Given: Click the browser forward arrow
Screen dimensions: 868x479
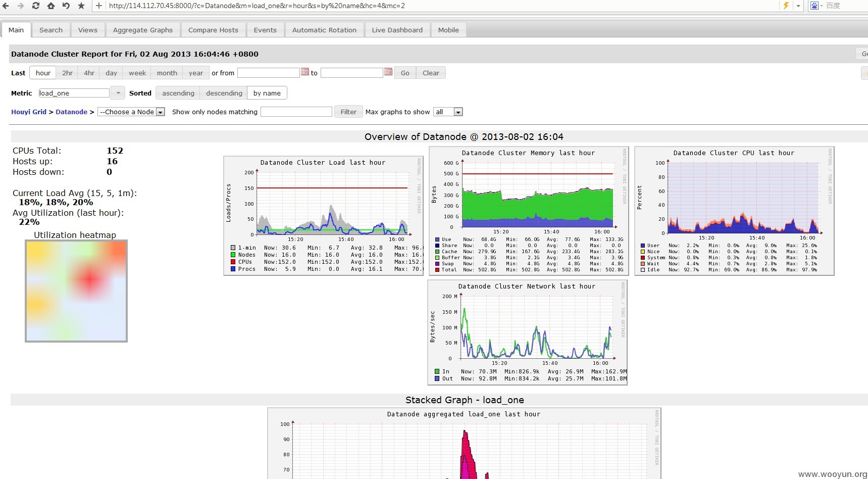Looking at the screenshot, I should [x=21, y=6].
